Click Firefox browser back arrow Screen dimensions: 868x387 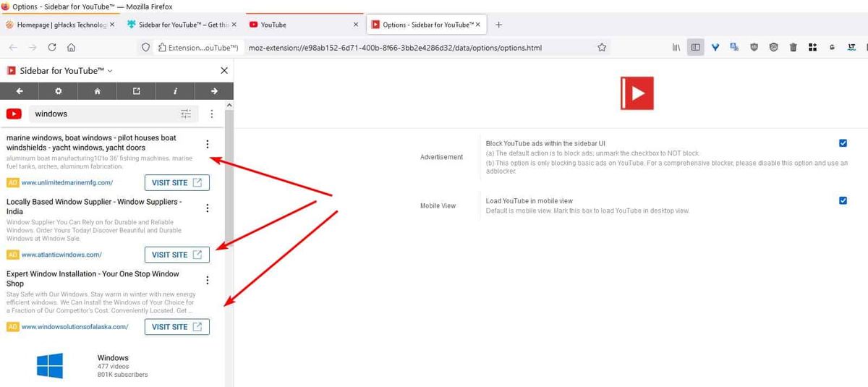(14, 47)
